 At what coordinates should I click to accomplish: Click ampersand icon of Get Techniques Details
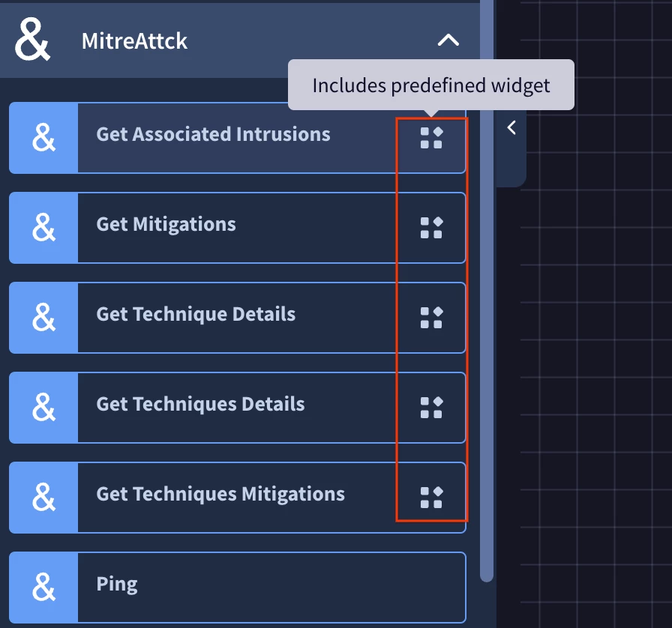tap(43, 408)
